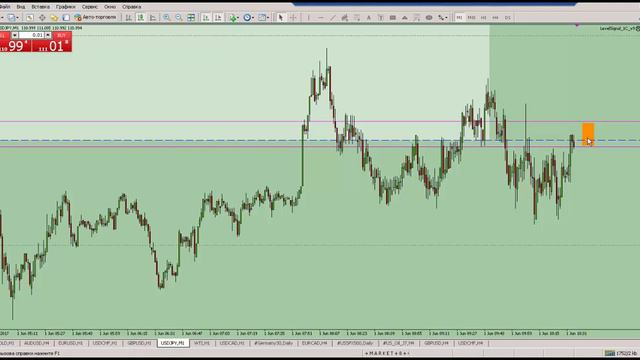Open the Terminal window icon
The image size is (640, 360).
(x=66, y=18)
